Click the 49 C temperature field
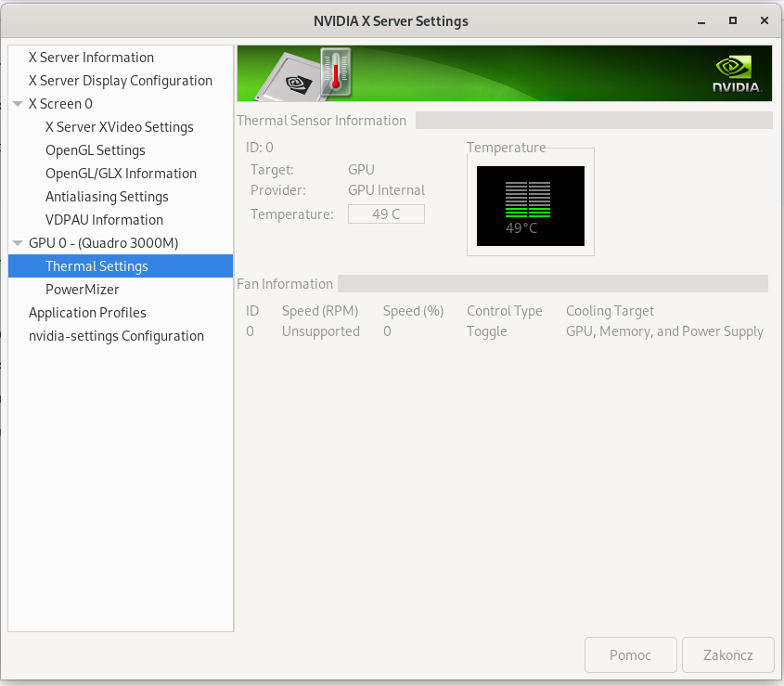The image size is (784, 686). 386,214
